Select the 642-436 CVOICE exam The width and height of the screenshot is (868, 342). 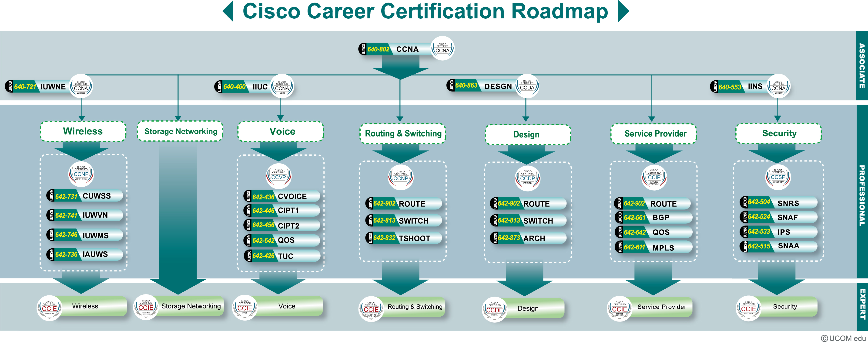282,196
